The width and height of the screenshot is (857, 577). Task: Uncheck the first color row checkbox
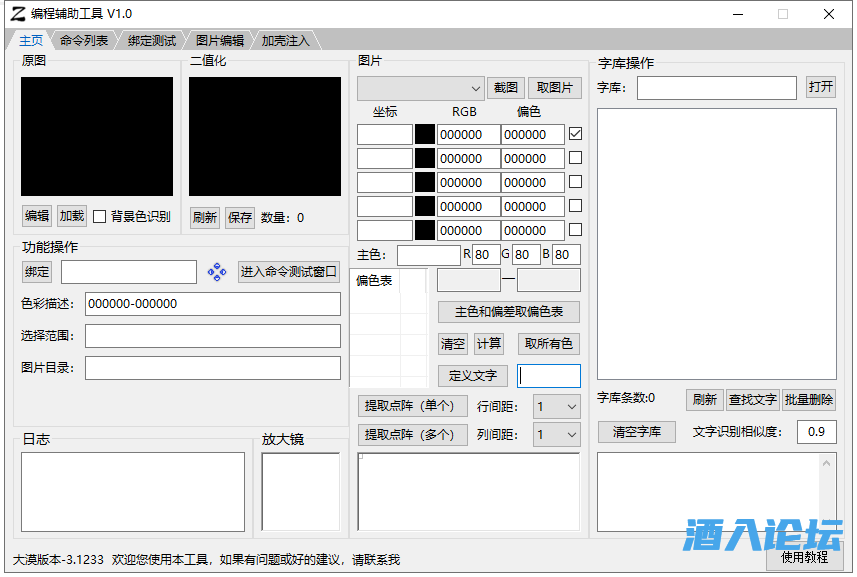[575, 133]
